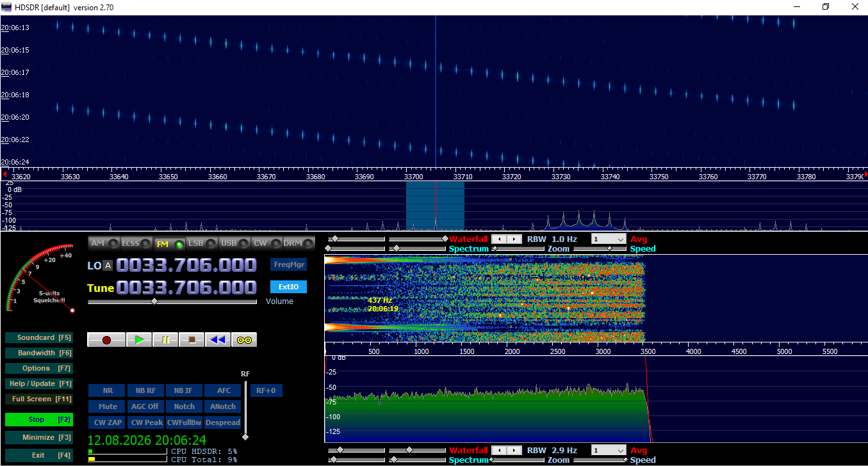Step RBW up in the 1.0 Hz bar
868x466 pixels.
pos(514,239)
